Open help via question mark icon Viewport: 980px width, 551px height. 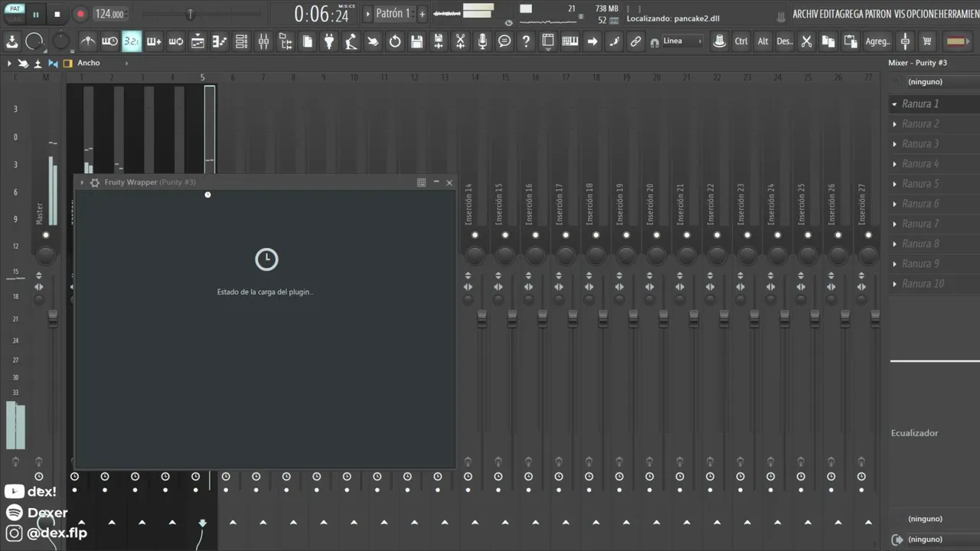coord(526,41)
